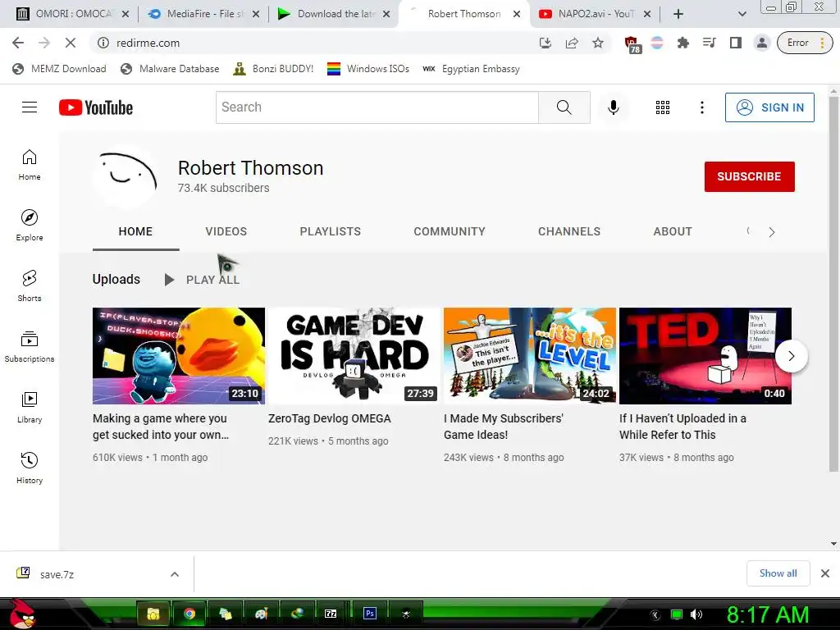
Task: Open YouTube settings three-dot menu
Action: (x=702, y=107)
